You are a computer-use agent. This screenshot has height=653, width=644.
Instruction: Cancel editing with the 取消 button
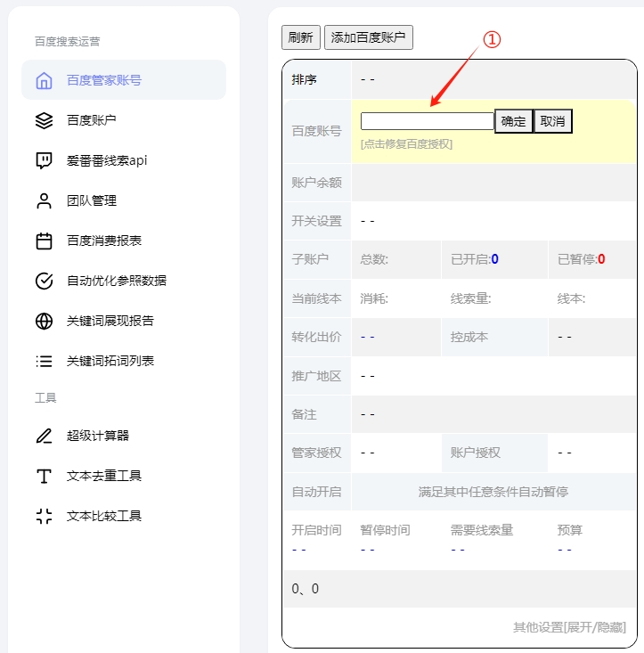click(x=552, y=122)
